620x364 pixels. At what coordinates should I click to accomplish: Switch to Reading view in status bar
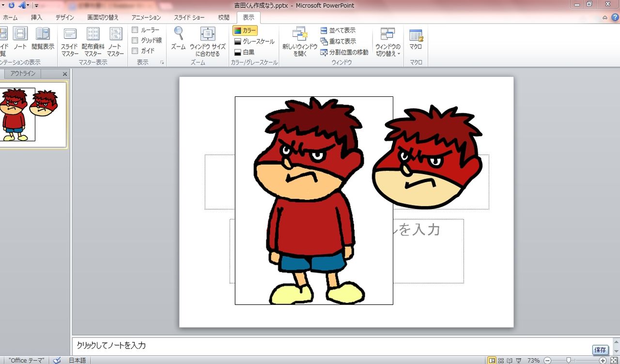coord(509,361)
